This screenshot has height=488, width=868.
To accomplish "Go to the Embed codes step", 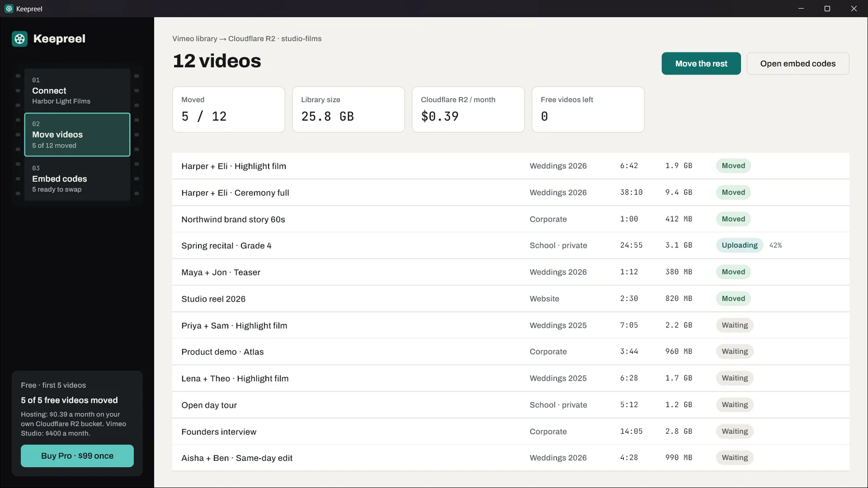I will point(77,178).
